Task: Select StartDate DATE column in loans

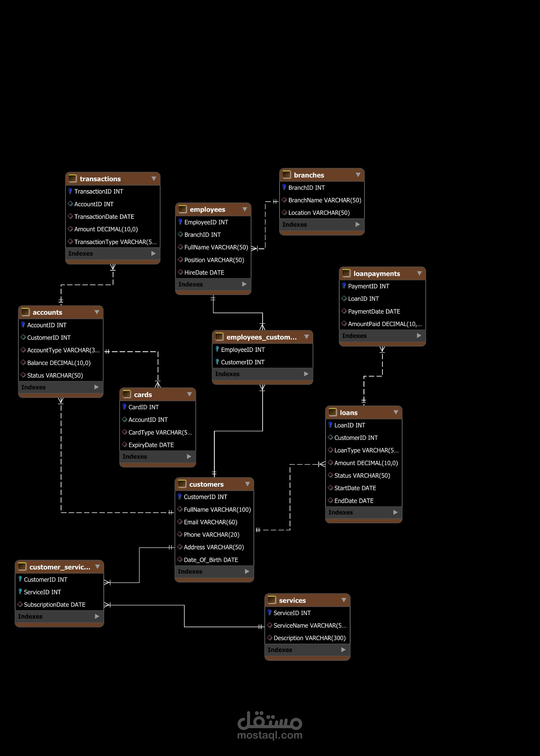Action: (x=364, y=488)
